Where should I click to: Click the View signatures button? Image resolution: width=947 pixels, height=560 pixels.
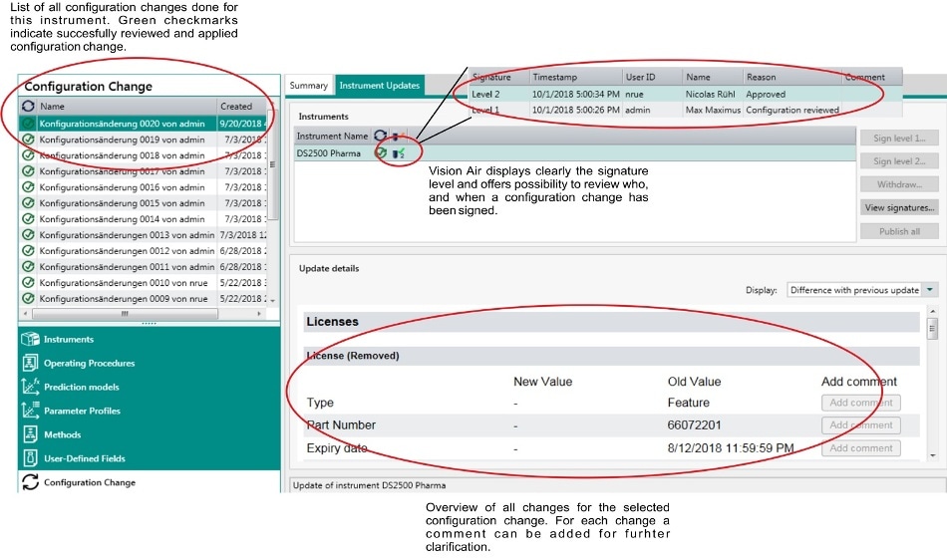[899, 207]
